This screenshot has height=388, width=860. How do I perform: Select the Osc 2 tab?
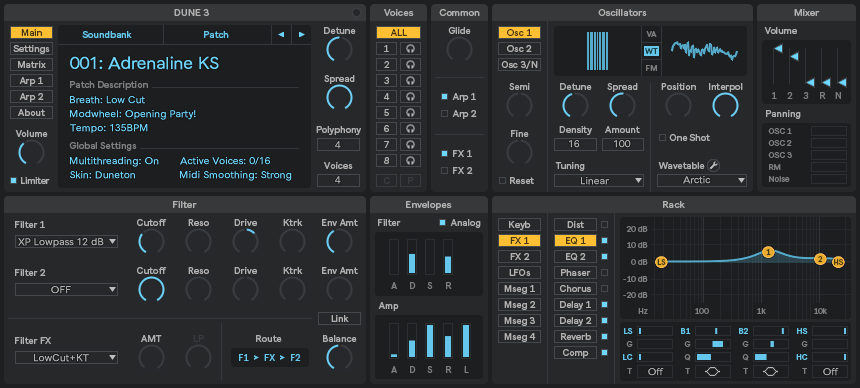click(519, 49)
